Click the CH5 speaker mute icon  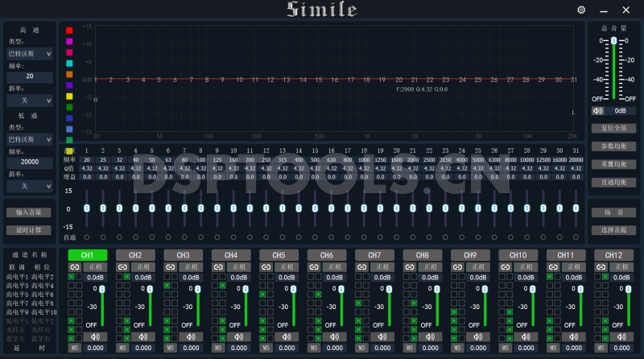pos(287,336)
